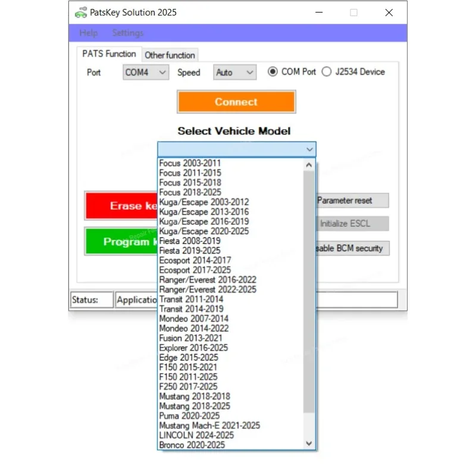Image resolution: width=476 pixels, height=476 pixels.
Task: Click the orange Connect button
Action: pos(236,102)
